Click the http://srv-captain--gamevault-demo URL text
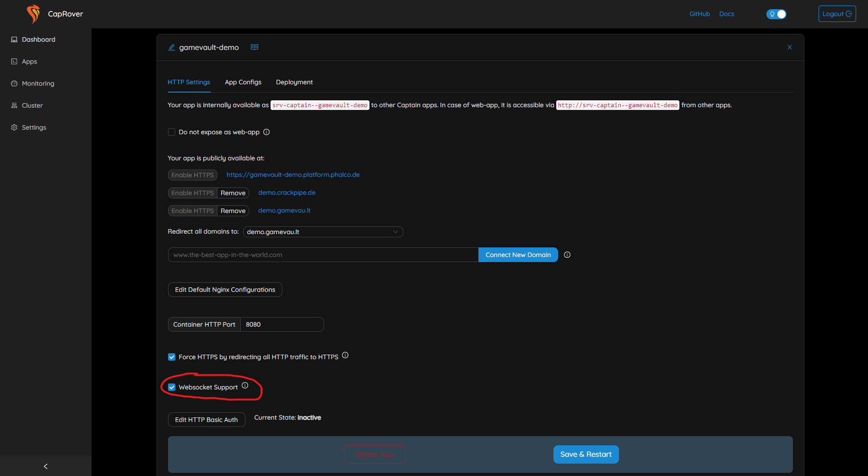The height and width of the screenshot is (476, 868). click(618, 105)
